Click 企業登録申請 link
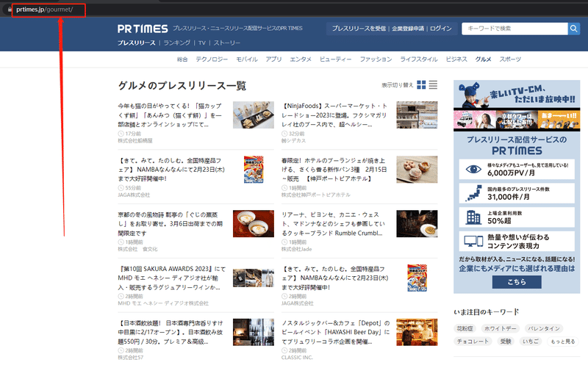The width and height of the screenshot is (588, 365). click(x=408, y=29)
